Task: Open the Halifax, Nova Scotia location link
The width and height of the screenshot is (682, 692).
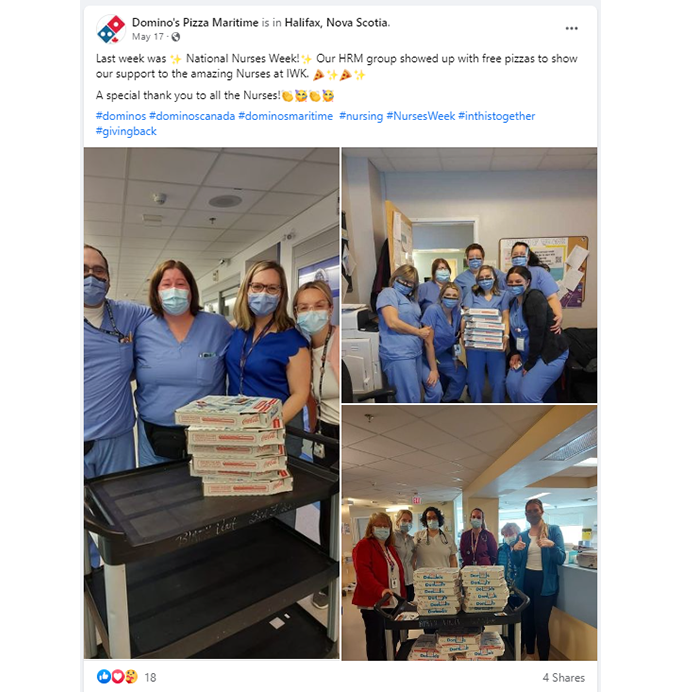Action: (337, 23)
